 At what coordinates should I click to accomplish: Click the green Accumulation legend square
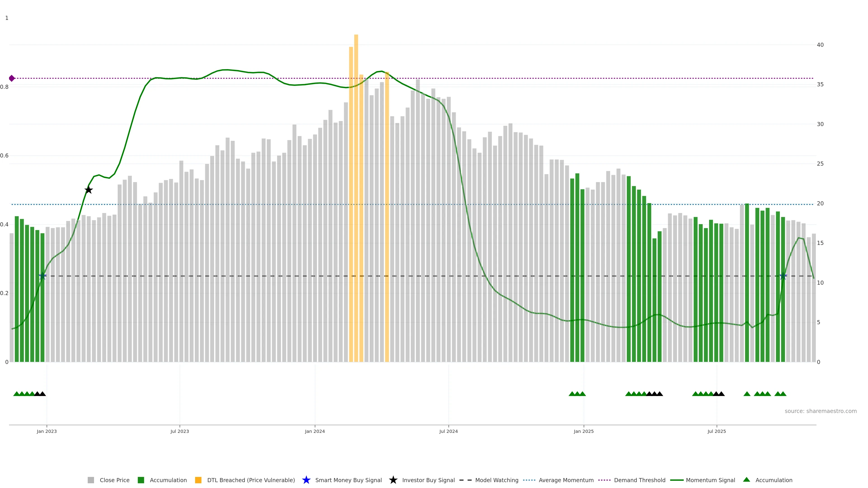pyautogui.click(x=141, y=480)
